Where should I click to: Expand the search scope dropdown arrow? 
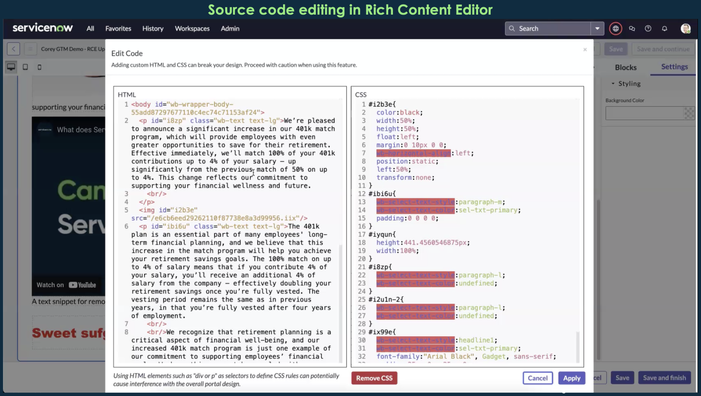[x=597, y=29]
